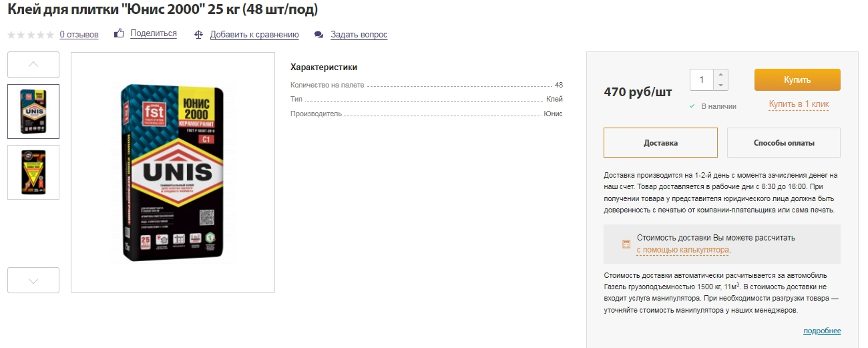Switch to the Способы оплаты tab
This screenshot has width=868, height=348.
pyautogui.click(x=784, y=143)
